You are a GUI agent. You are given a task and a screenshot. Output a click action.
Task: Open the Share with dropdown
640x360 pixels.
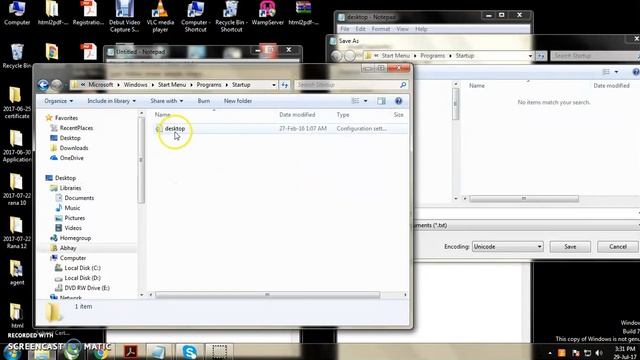click(x=167, y=101)
